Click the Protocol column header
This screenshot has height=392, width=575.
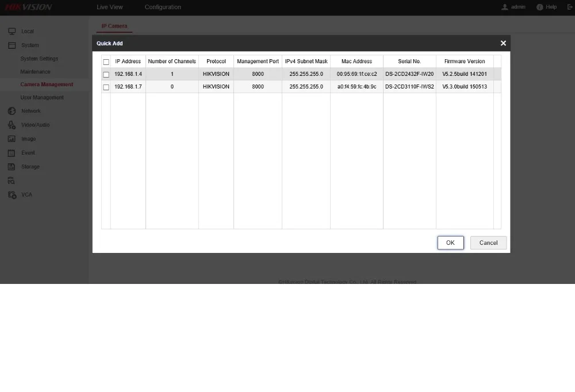click(216, 62)
